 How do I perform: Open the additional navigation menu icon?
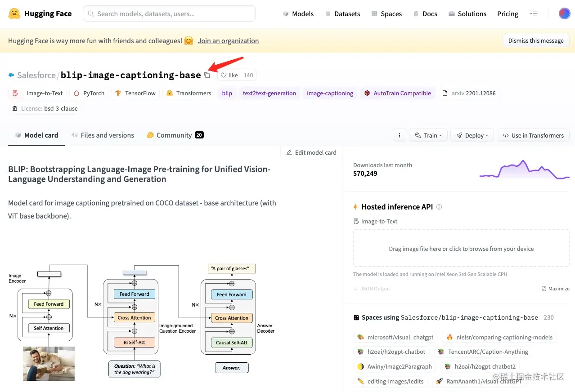533,13
